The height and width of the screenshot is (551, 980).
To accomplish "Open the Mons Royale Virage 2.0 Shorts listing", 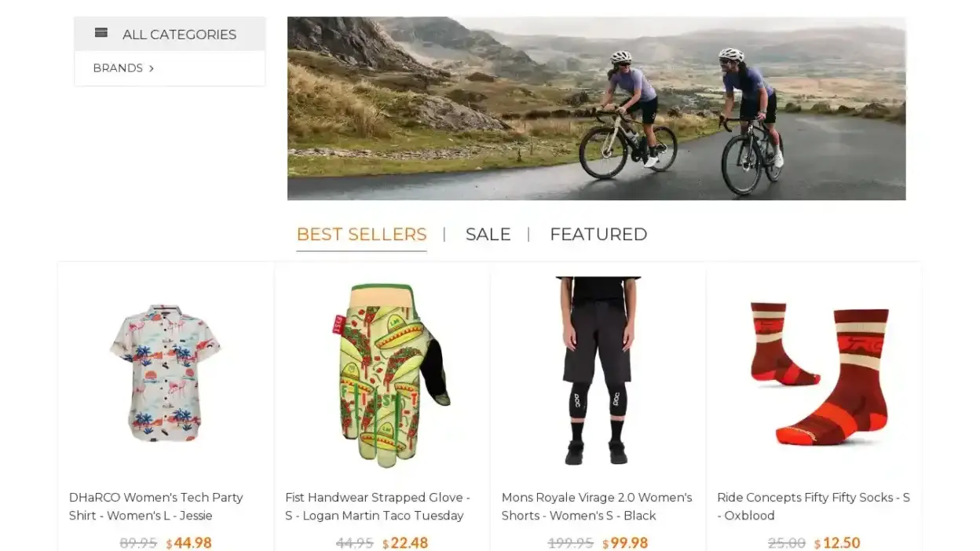I will click(597, 506).
